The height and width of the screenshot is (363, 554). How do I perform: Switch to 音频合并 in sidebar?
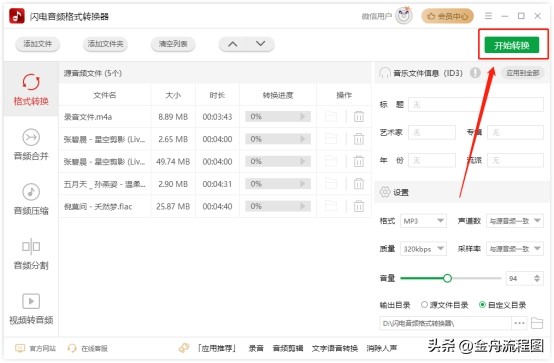click(31, 144)
